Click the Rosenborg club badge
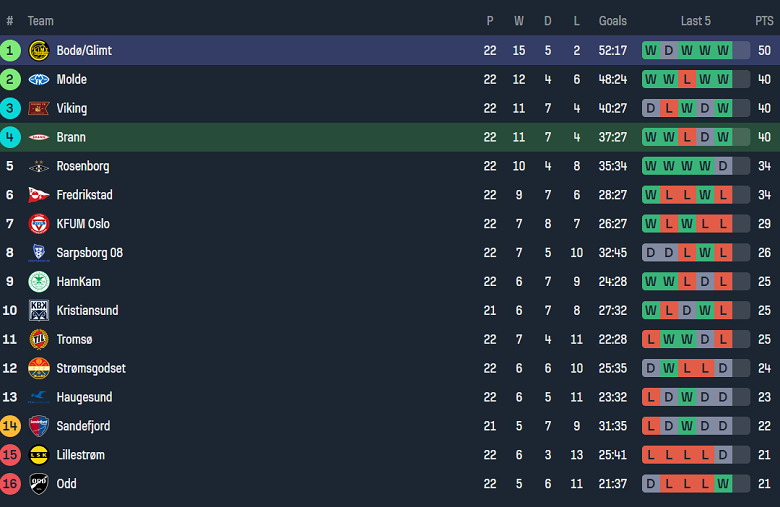The image size is (780, 507). pyautogui.click(x=39, y=166)
